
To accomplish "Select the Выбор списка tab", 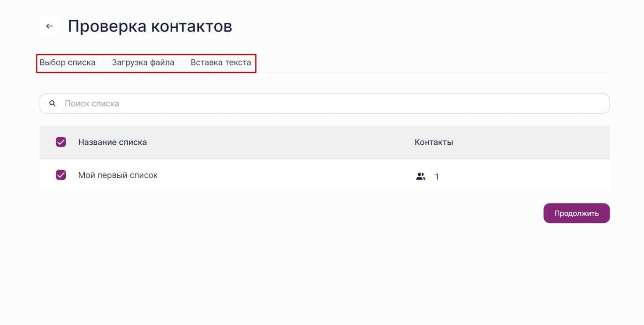I will click(68, 62).
